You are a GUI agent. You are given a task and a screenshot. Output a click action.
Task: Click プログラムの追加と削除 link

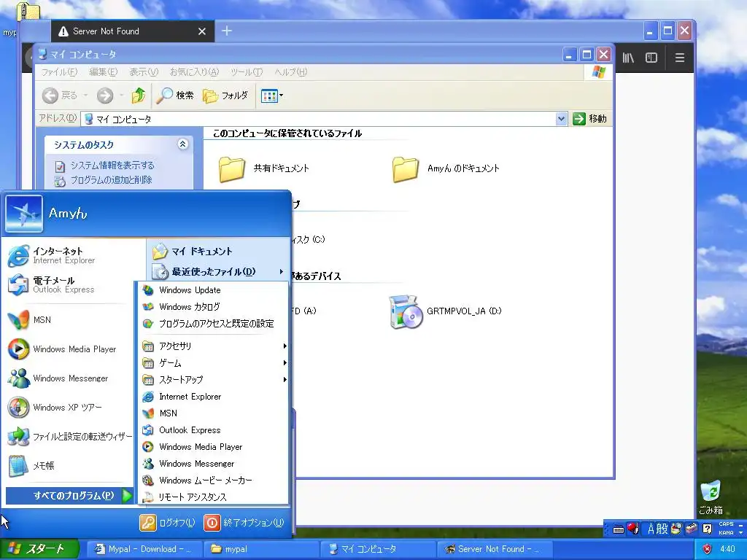(x=111, y=180)
